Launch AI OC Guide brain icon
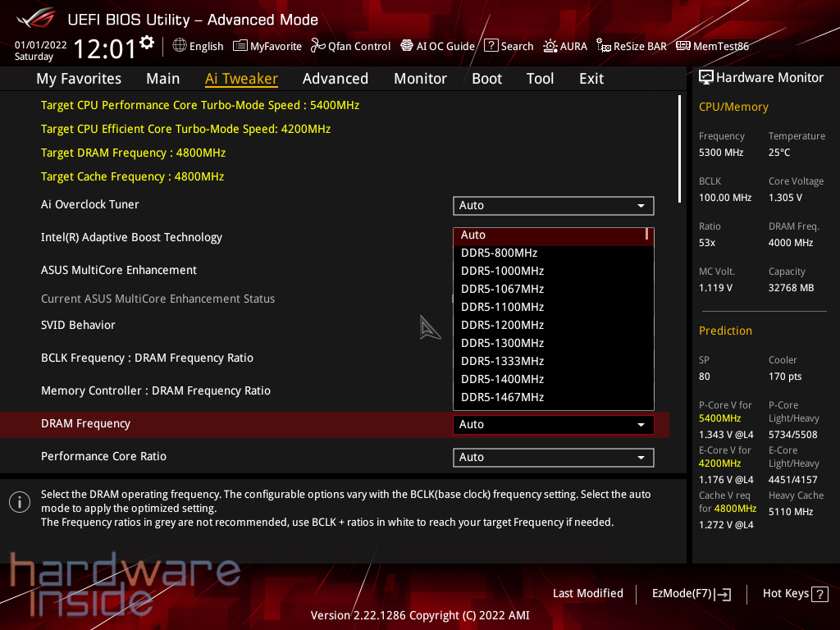The width and height of the screenshot is (840, 630). (407, 46)
